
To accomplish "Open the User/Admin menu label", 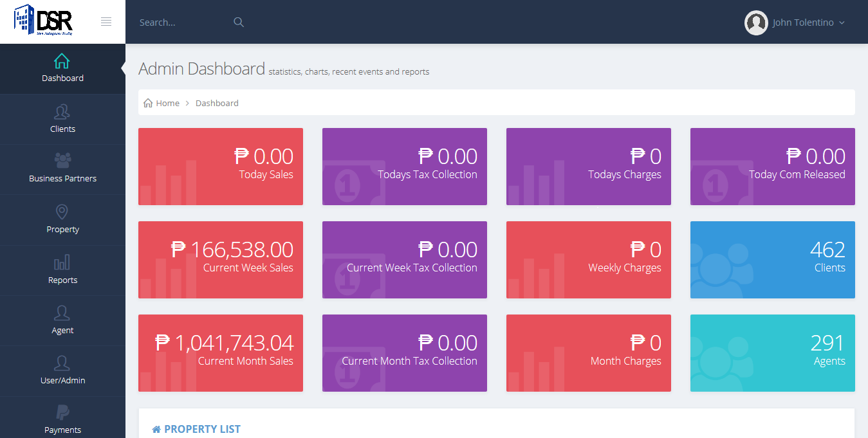I will click(x=62, y=380).
